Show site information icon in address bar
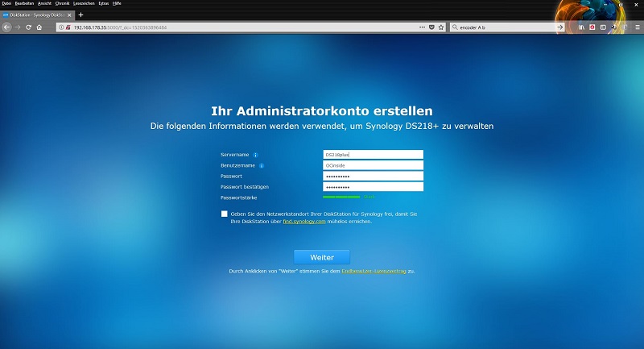The width and height of the screenshot is (644, 349). point(61,27)
